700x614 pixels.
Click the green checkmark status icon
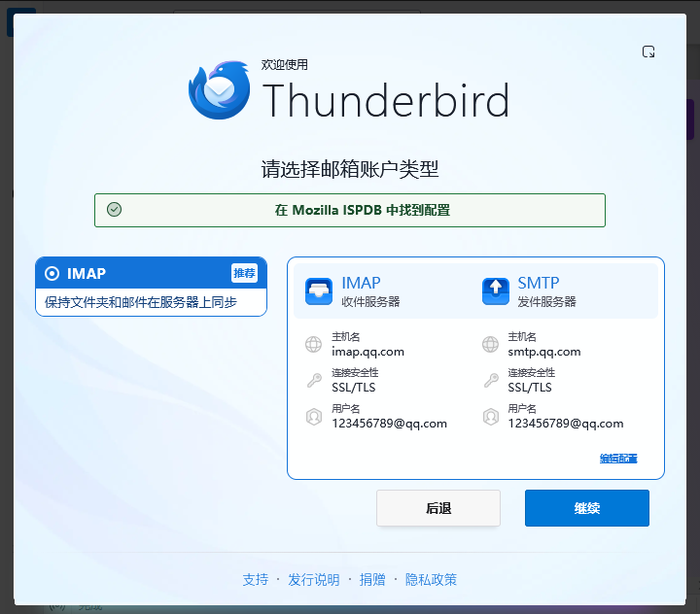pyautogui.click(x=115, y=209)
